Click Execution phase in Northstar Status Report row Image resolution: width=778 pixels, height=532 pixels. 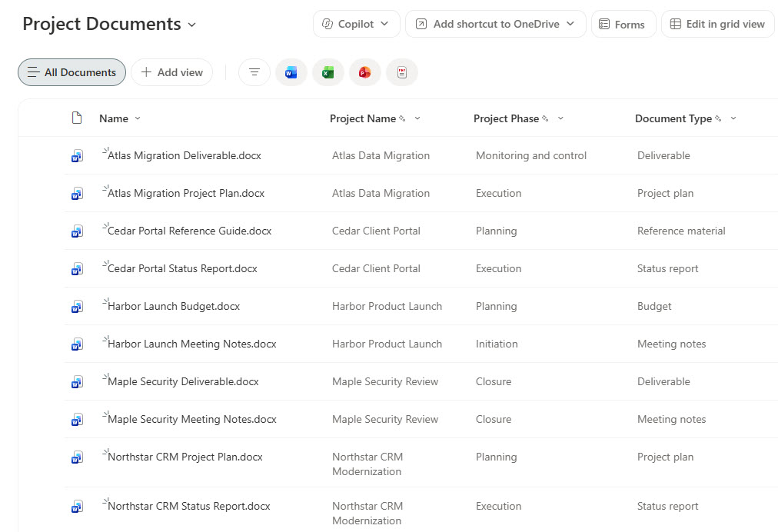499,507
